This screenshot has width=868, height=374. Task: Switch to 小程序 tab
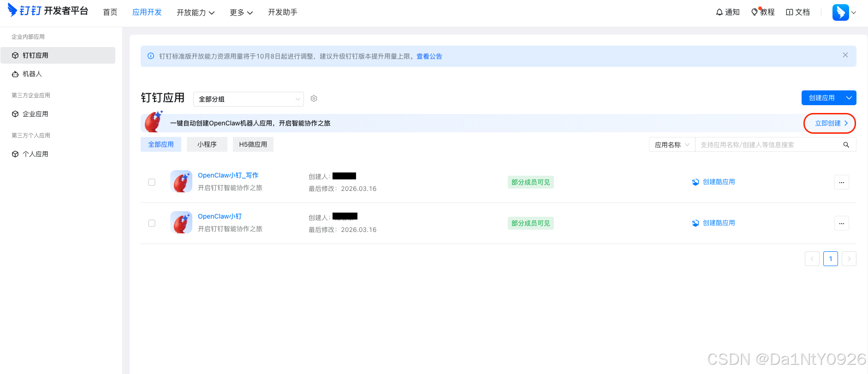(x=207, y=144)
